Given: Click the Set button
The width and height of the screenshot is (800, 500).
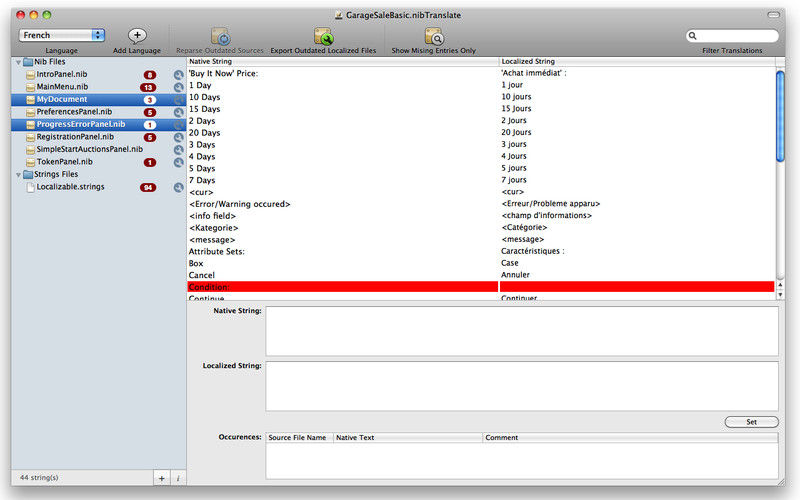Looking at the screenshot, I should (752, 422).
